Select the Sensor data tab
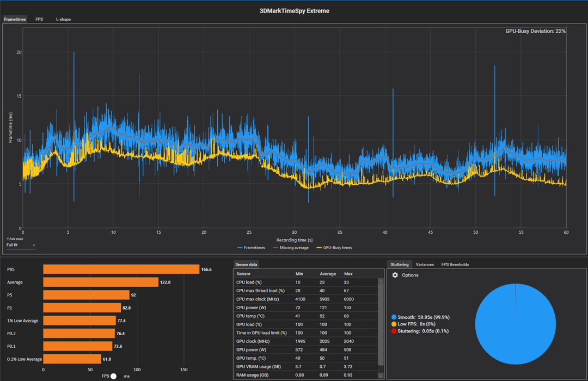Image resolution: width=588 pixels, height=381 pixels. coord(247,265)
